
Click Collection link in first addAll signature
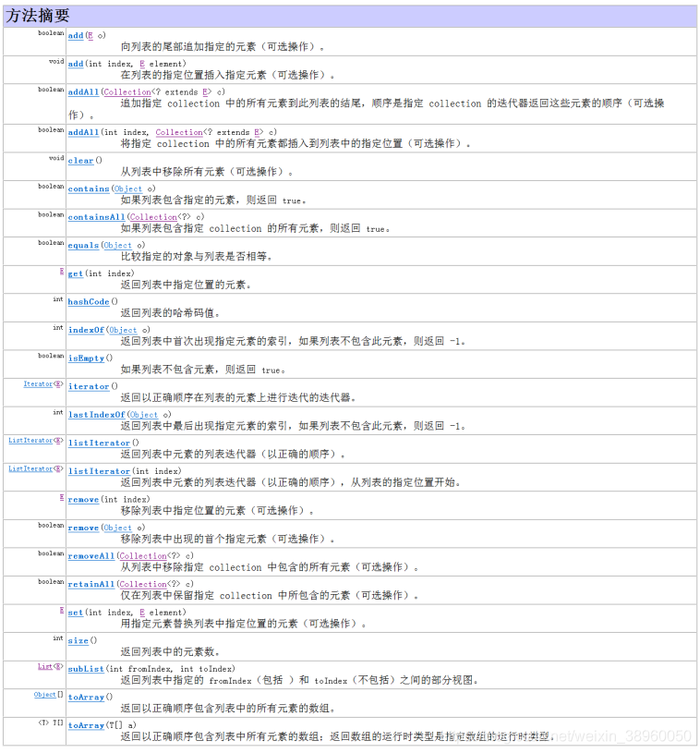pyautogui.click(x=127, y=91)
